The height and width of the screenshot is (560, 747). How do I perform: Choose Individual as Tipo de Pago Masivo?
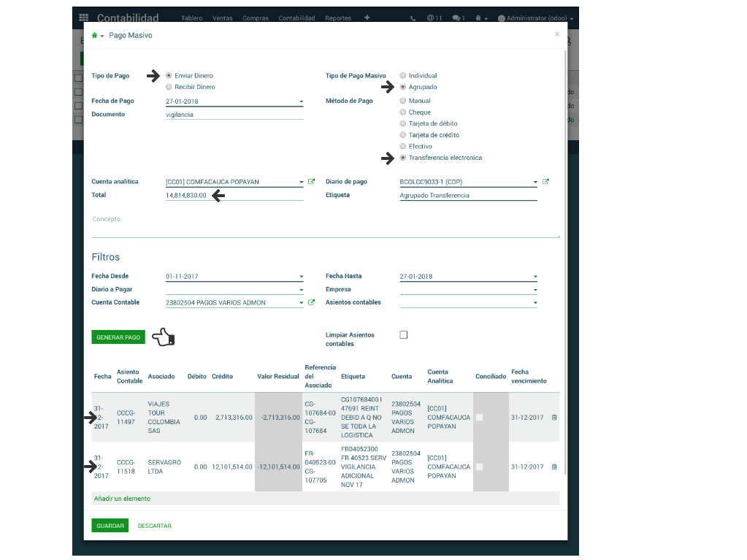click(403, 75)
